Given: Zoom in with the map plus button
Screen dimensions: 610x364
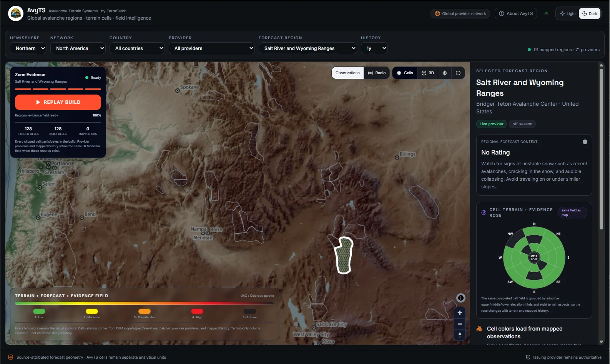Looking at the screenshot, I should (x=460, y=313).
